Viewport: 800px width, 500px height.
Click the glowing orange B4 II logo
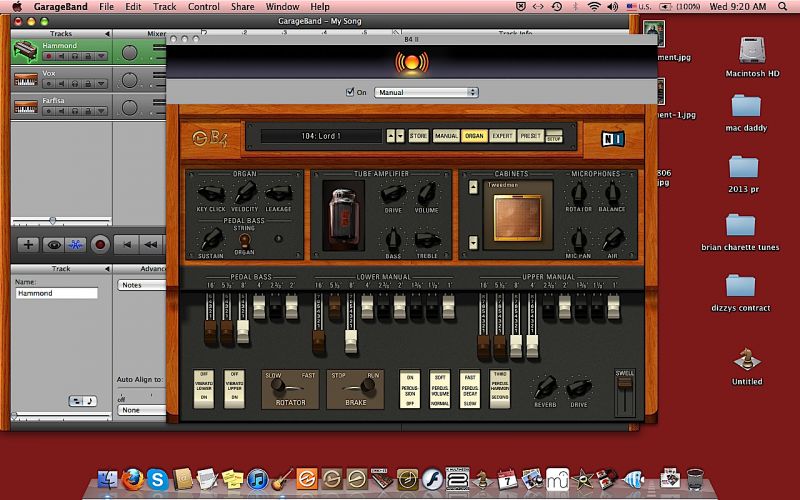point(412,63)
